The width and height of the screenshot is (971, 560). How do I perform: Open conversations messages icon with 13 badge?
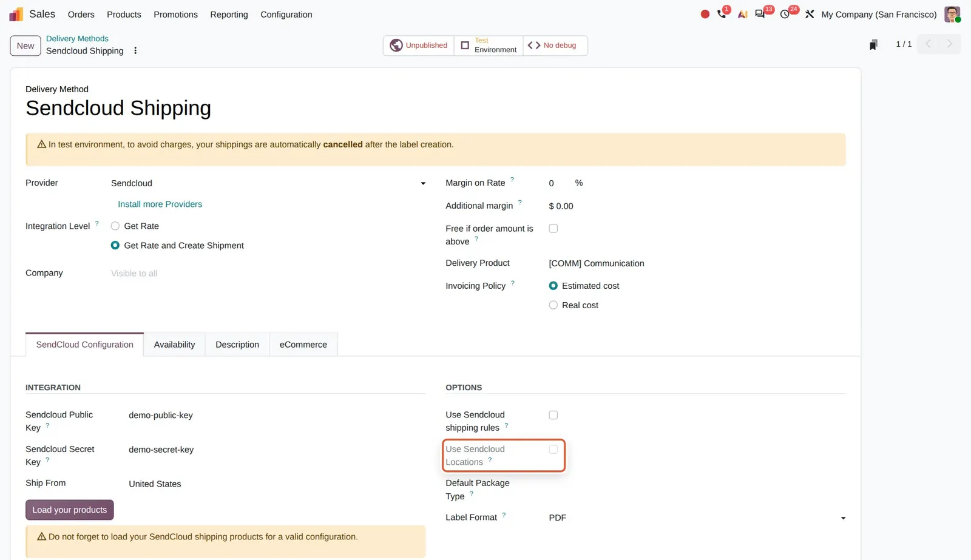point(760,13)
